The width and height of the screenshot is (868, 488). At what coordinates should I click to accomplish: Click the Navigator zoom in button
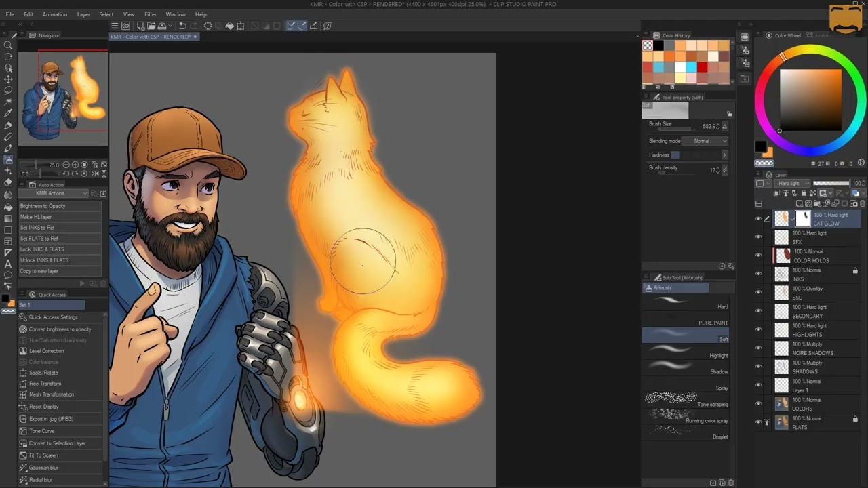tap(75, 165)
